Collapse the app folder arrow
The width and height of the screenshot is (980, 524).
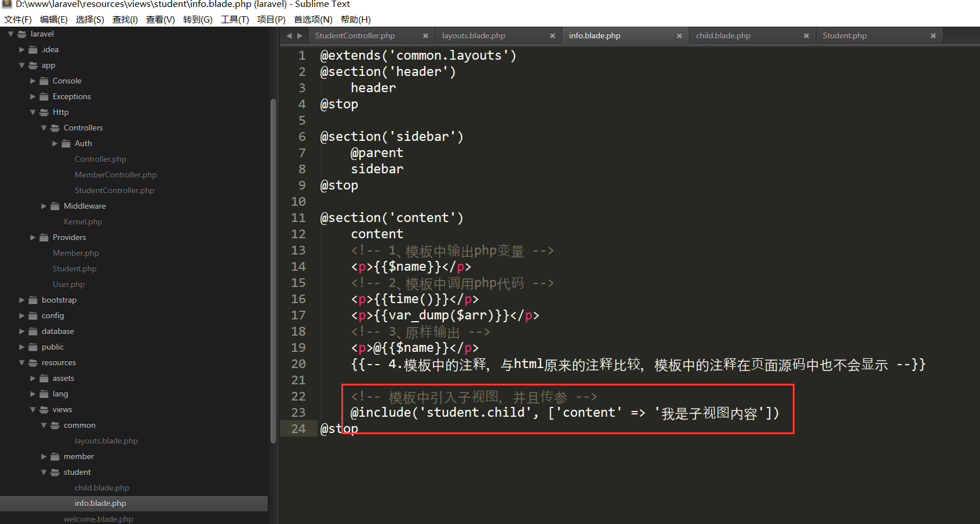tap(22, 65)
